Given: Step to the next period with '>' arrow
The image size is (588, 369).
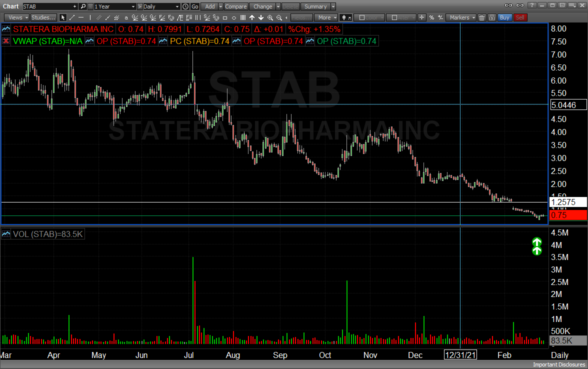Looking at the screenshot, I should coord(139,6).
